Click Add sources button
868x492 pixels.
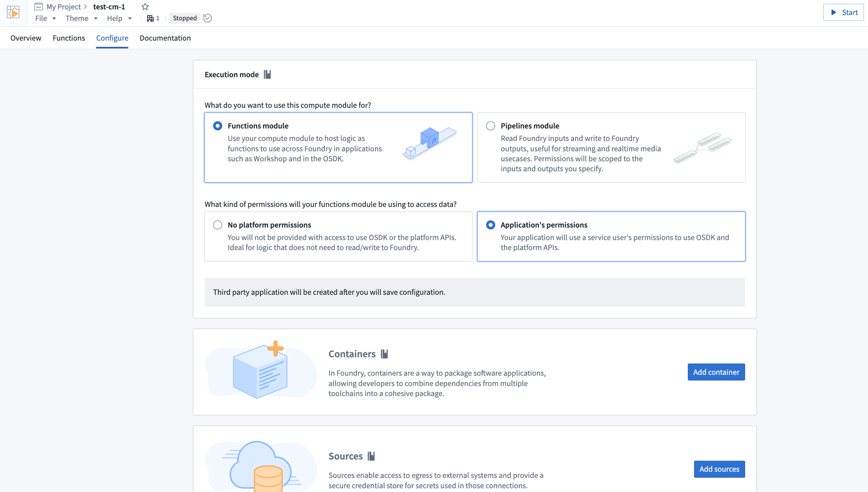(x=719, y=469)
